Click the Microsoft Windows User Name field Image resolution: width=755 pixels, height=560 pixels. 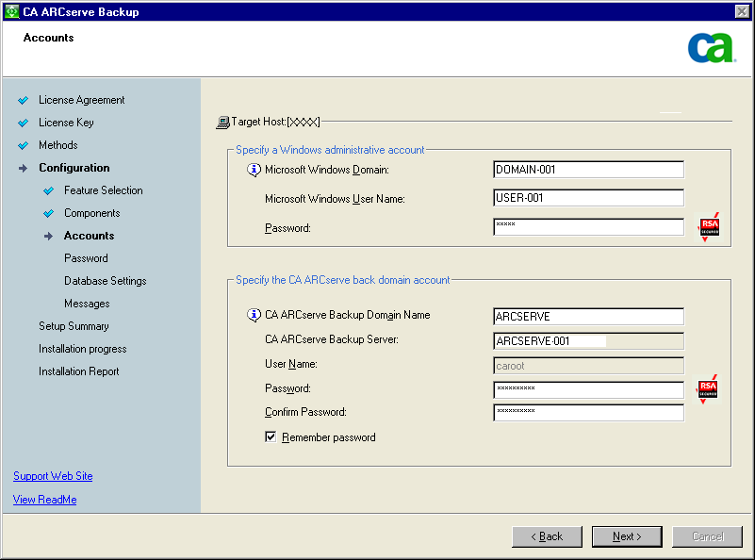pos(588,198)
